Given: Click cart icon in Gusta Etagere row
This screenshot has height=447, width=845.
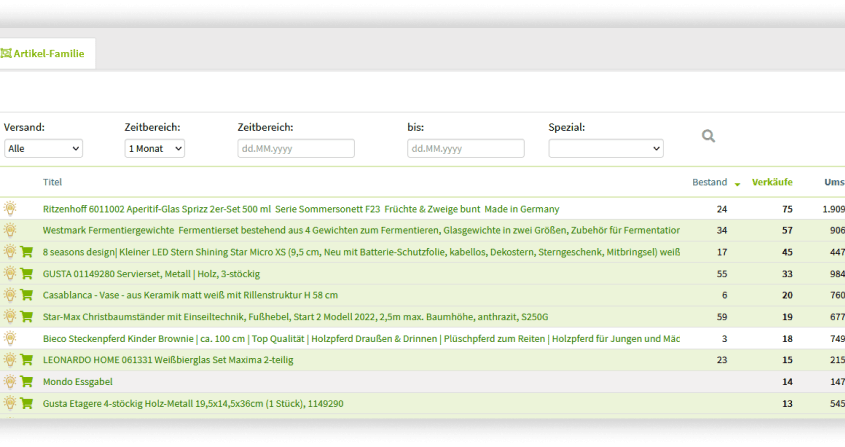Looking at the screenshot, I should 26,403.
